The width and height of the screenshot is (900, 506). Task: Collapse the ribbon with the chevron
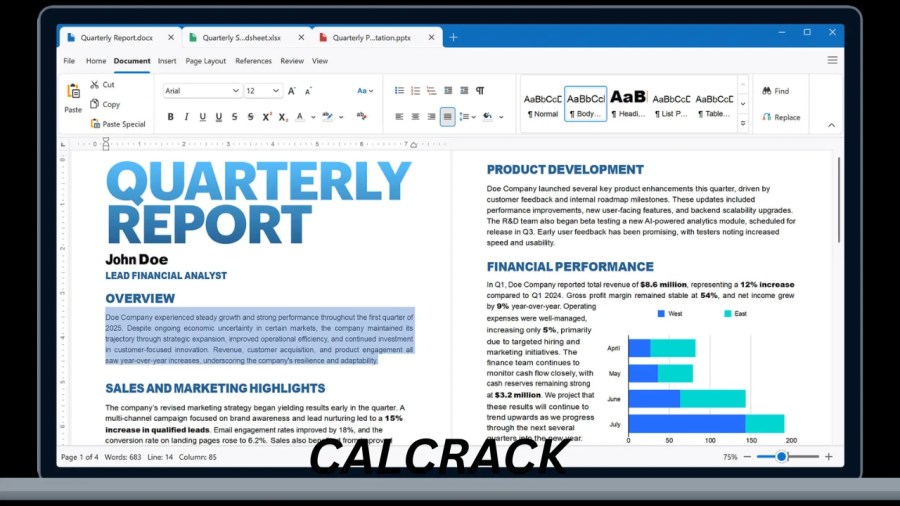click(x=831, y=125)
